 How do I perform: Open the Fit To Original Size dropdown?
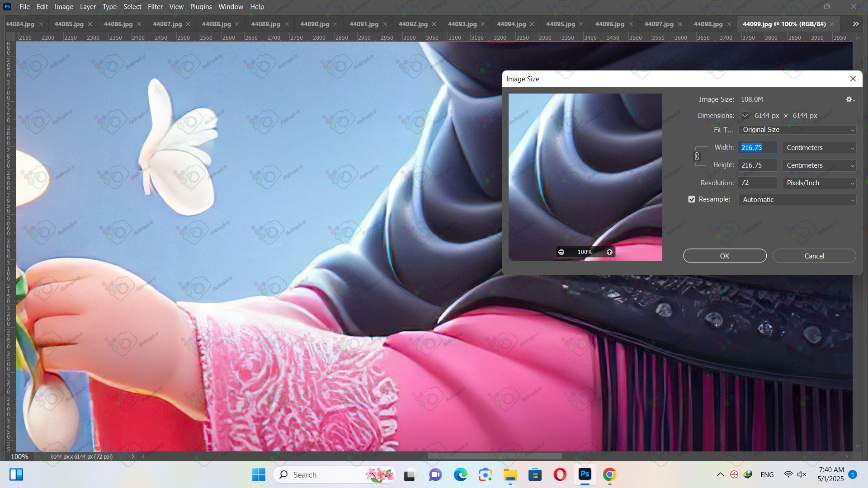(x=797, y=130)
